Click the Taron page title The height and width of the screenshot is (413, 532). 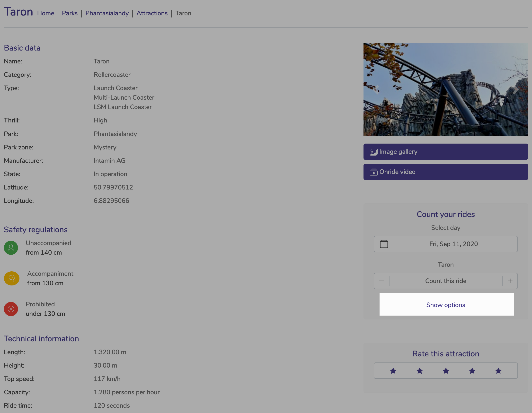(x=18, y=12)
